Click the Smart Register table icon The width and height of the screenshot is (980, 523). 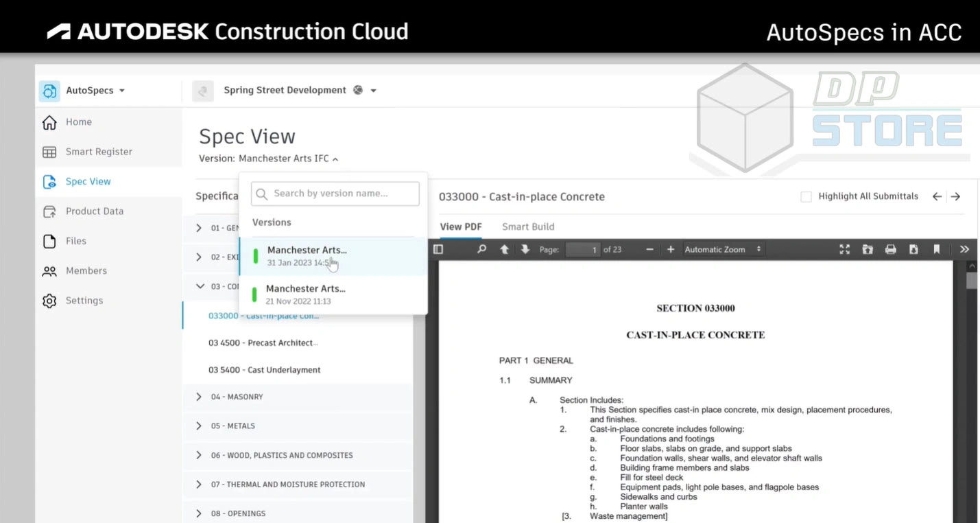pos(49,152)
